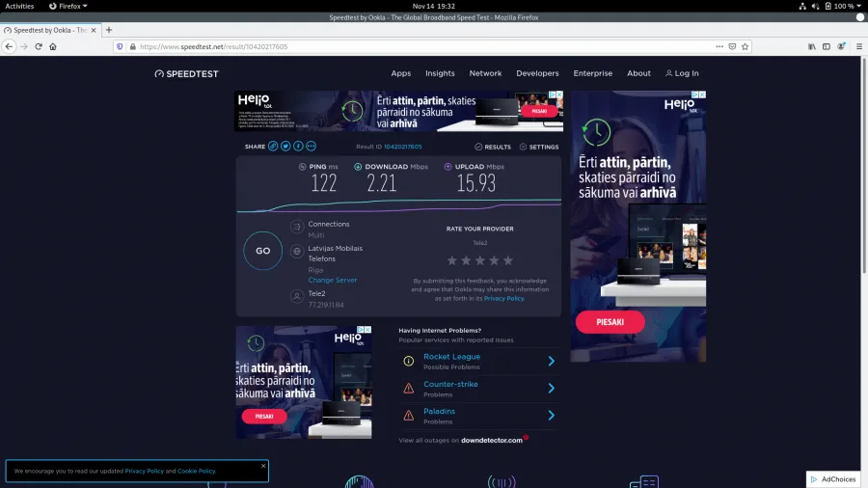Click AdChoices badge
This screenshot has width=868, height=488.
click(833, 479)
